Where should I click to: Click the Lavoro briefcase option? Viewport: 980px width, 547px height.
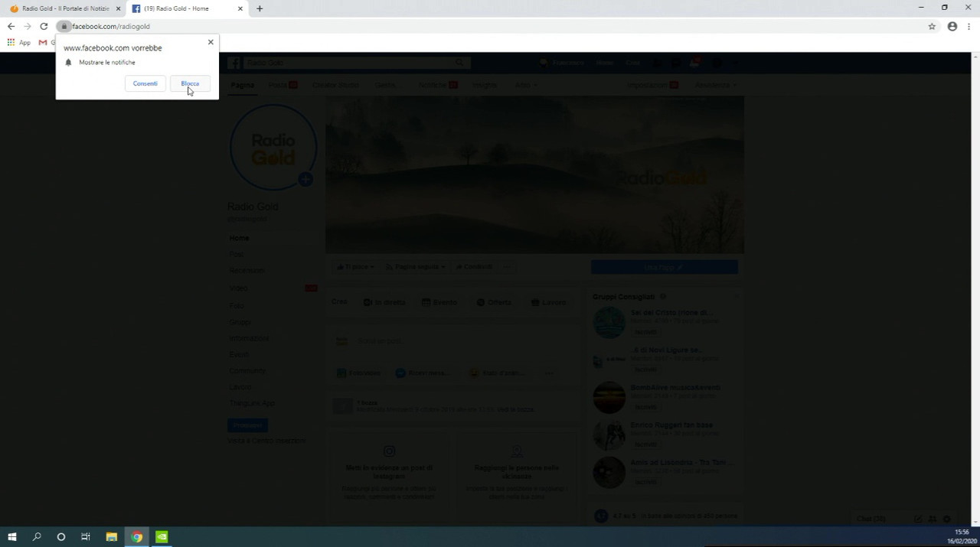[x=548, y=302]
